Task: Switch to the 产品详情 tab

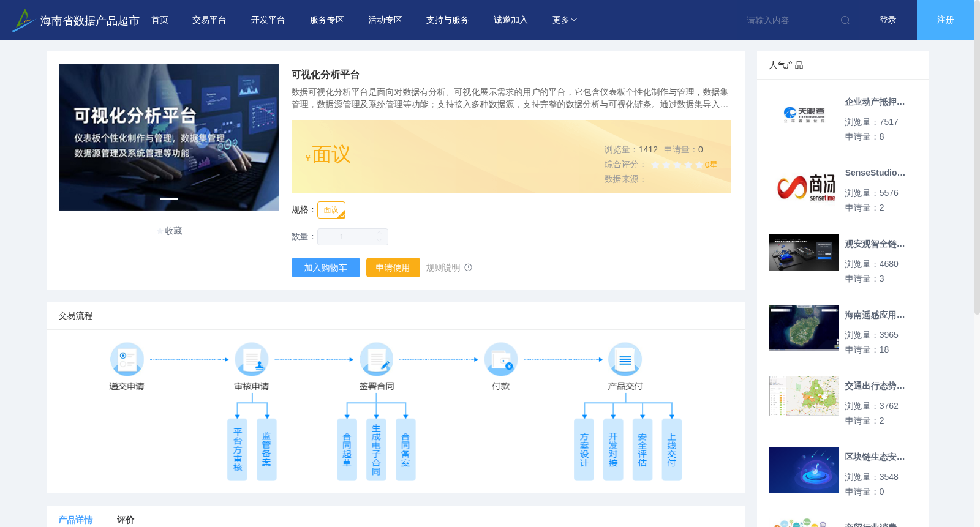Action: coord(75,520)
